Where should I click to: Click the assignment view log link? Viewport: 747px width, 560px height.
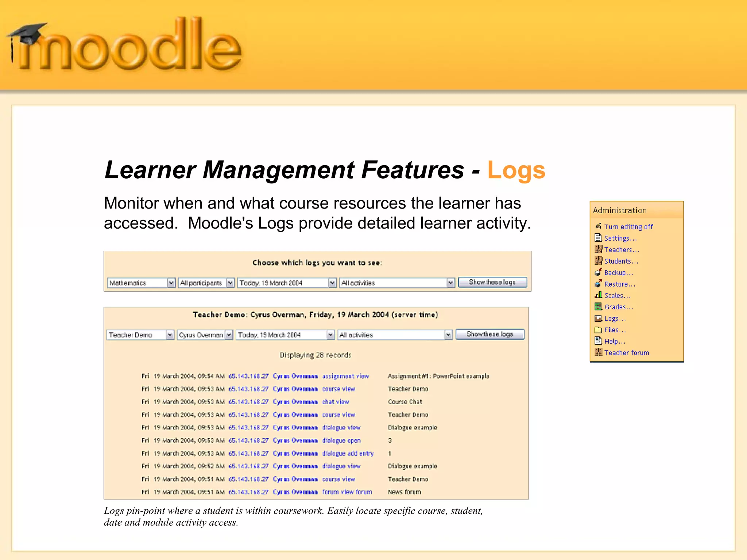click(x=345, y=376)
